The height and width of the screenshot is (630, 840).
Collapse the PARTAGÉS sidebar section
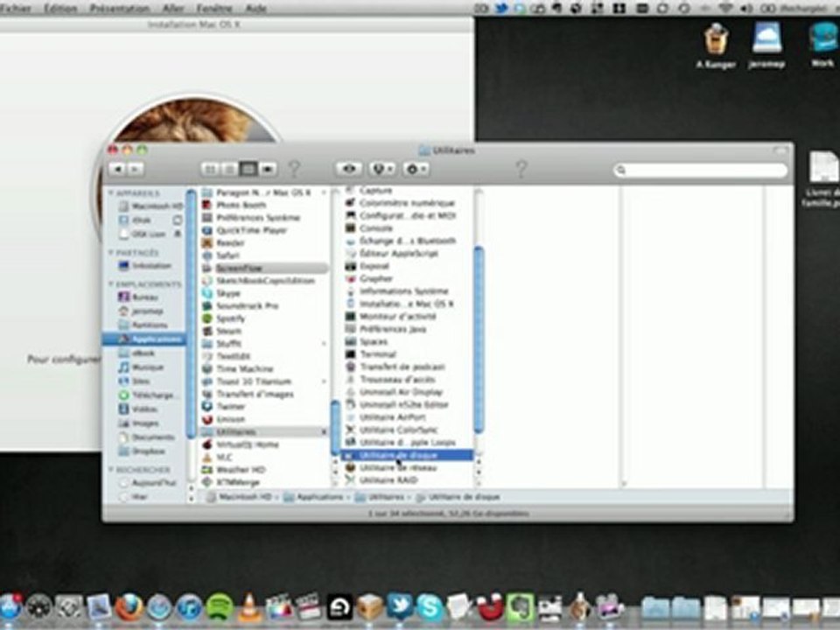tap(111, 252)
